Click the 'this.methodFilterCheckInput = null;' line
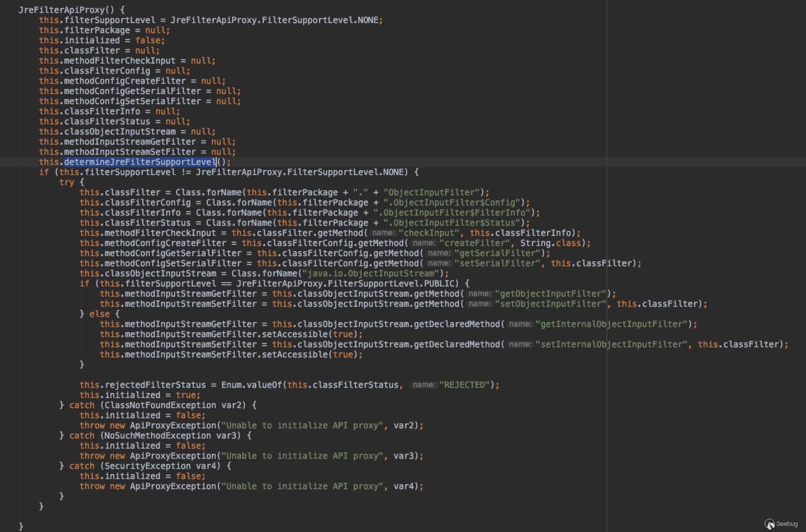The height and width of the screenshot is (532, 806). pyautogui.click(x=127, y=61)
